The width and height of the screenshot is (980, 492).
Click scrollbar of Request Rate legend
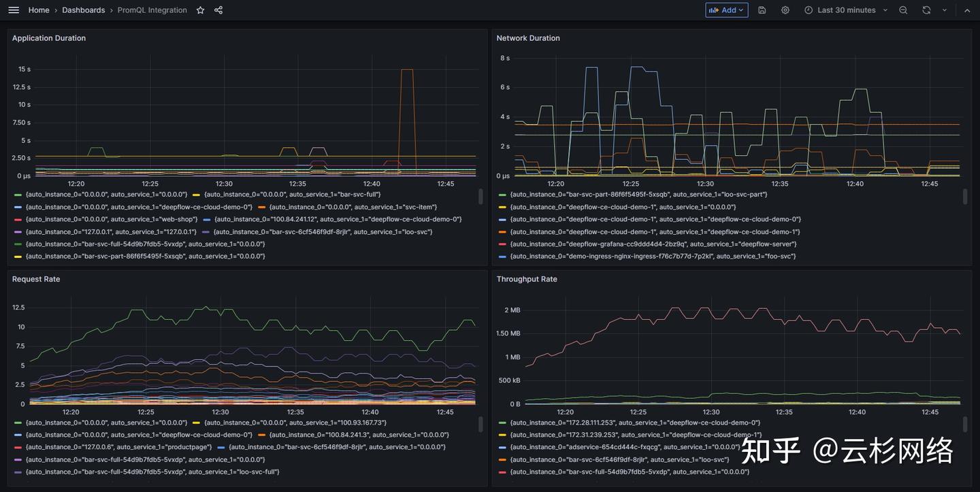coord(480,425)
